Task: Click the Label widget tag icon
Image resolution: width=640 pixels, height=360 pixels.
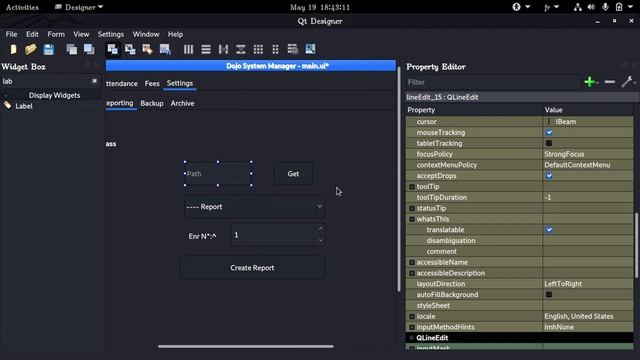Action: pos(7,106)
